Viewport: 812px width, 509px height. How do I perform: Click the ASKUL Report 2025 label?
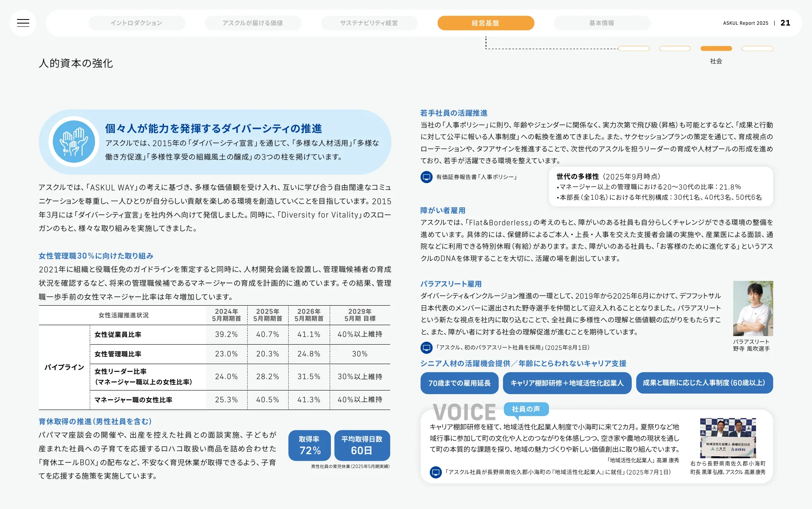(x=746, y=23)
